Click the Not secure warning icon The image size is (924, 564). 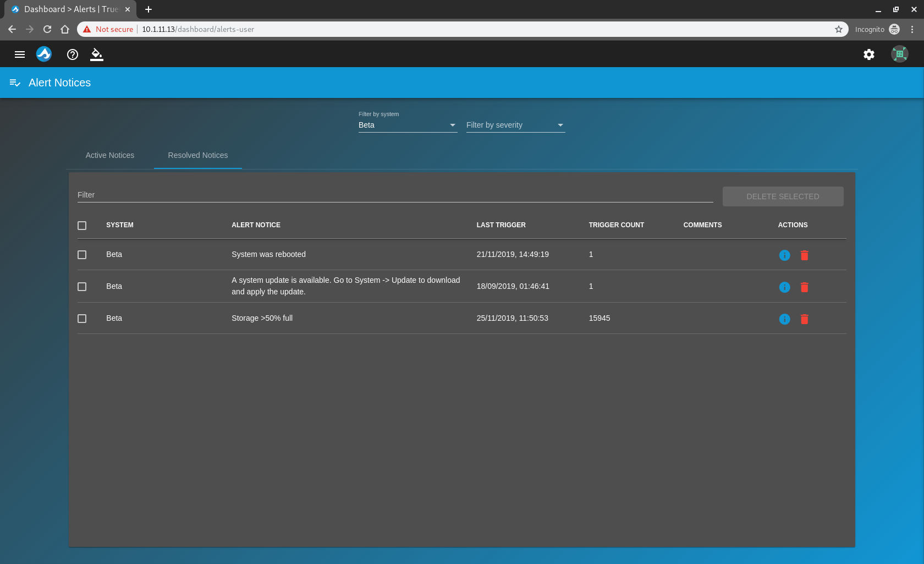click(x=87, y=29)
